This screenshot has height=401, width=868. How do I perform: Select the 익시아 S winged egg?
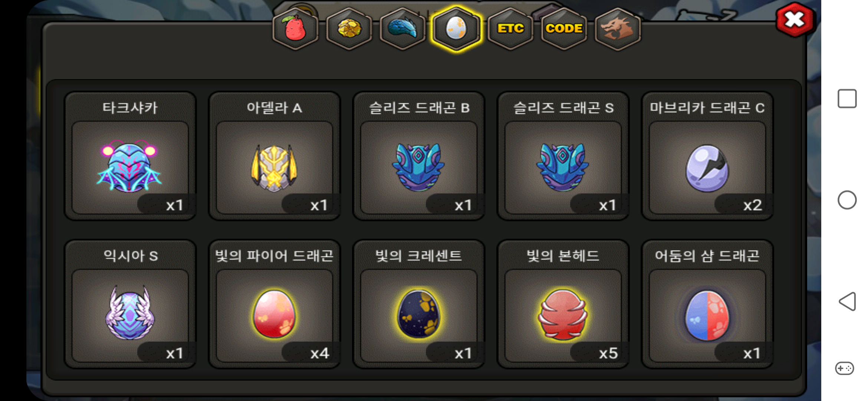130,304
